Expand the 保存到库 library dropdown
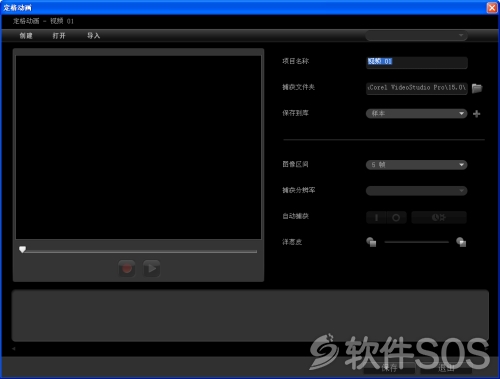 tap(417, 114)
